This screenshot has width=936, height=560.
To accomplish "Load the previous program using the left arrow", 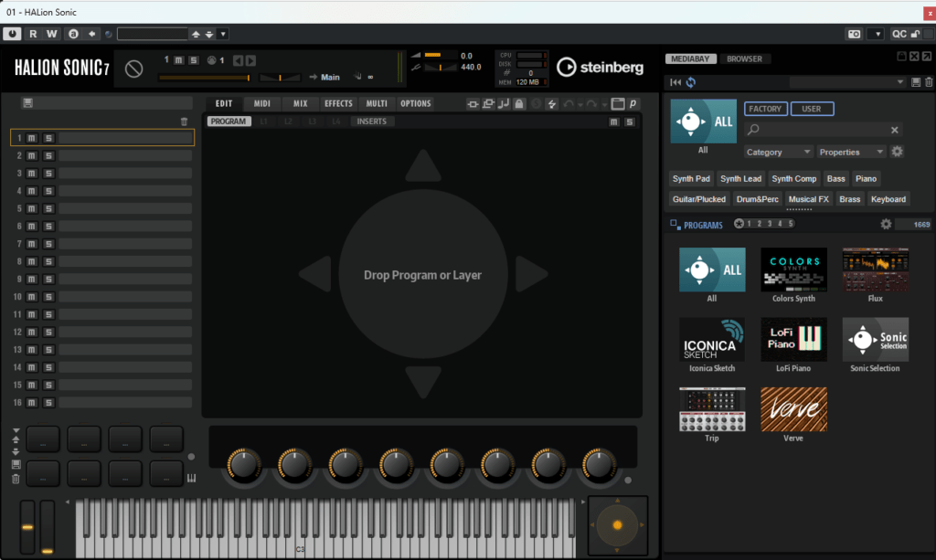I will click(x=238, y=60).
